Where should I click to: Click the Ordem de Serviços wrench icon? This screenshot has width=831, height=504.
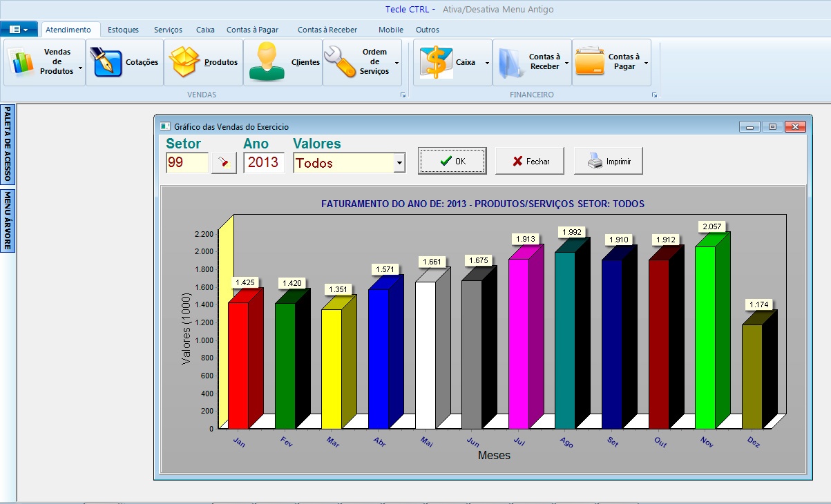(340, 62)
